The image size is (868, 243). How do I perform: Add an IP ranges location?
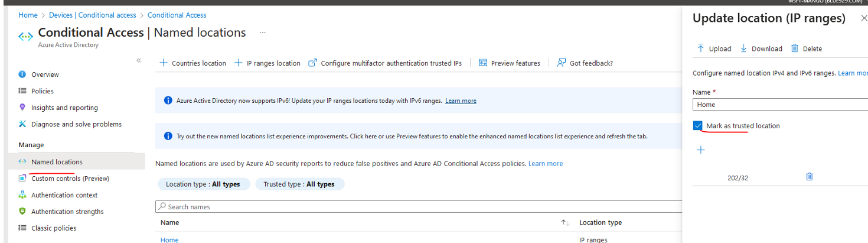coord(267,63)
